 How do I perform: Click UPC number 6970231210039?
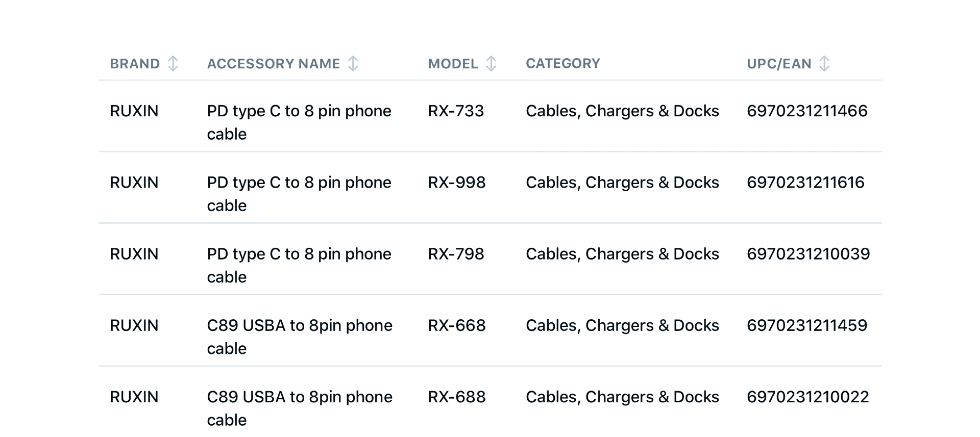[x=808, y=254]
